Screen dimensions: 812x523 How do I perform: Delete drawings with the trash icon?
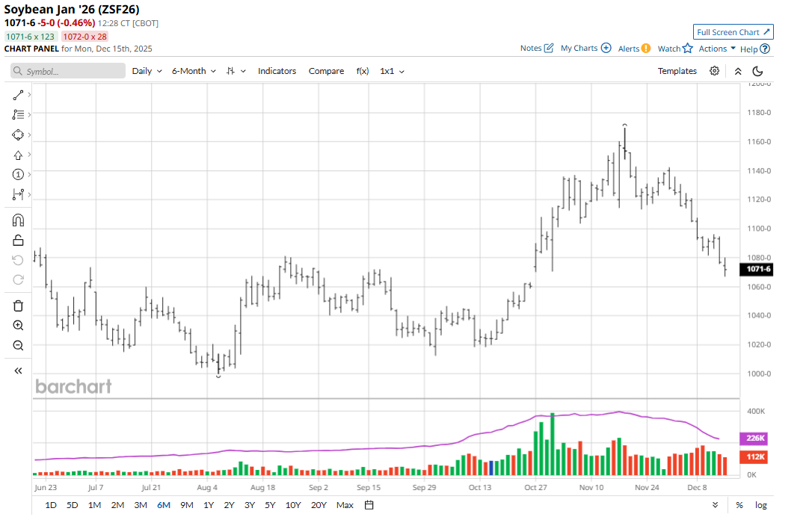(18, 306)
